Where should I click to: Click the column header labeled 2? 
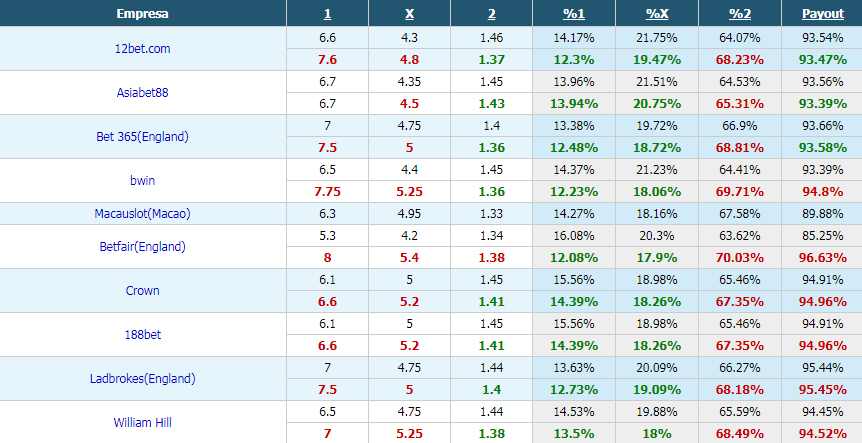click(491, 14)
